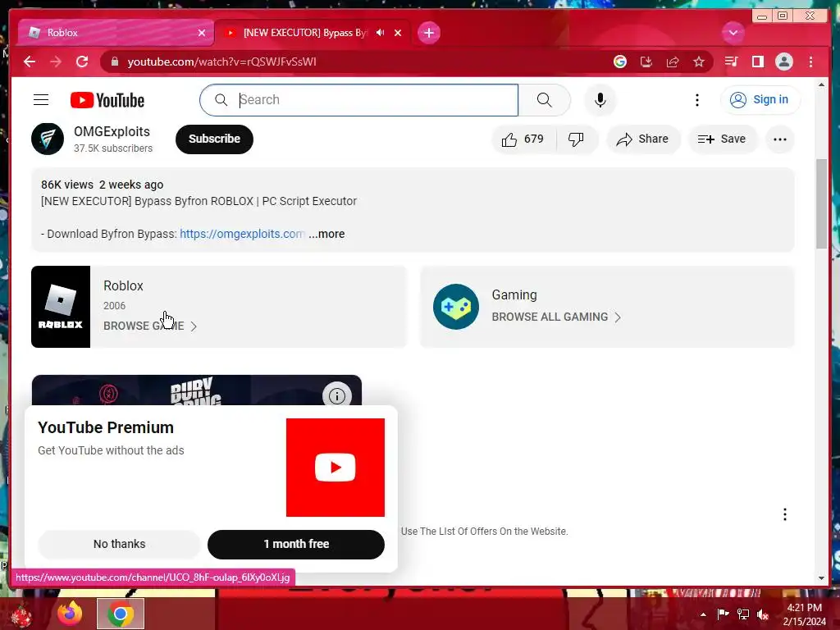The image size is (840, 630).
Task: Open the media control icon in Chrome toolbar
Action: point(731,62)
